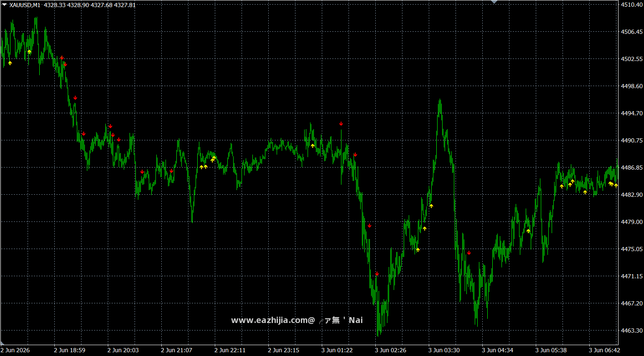Viewport: 644px width, 356px height.
Task: Click price label 4475.05 on the price scale
Action: point(632,249)
